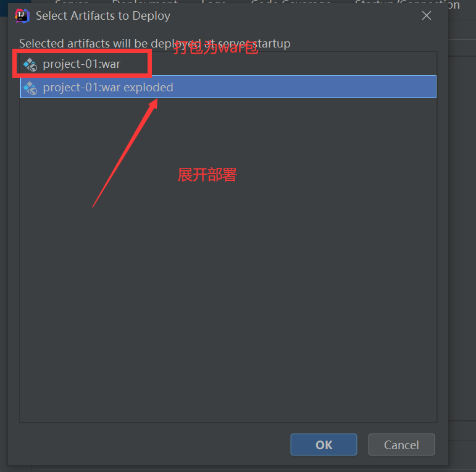The image size is (476, 472).
Task: Switch to the Startup/Connection tab behind dialog
Action: [407, 3]
